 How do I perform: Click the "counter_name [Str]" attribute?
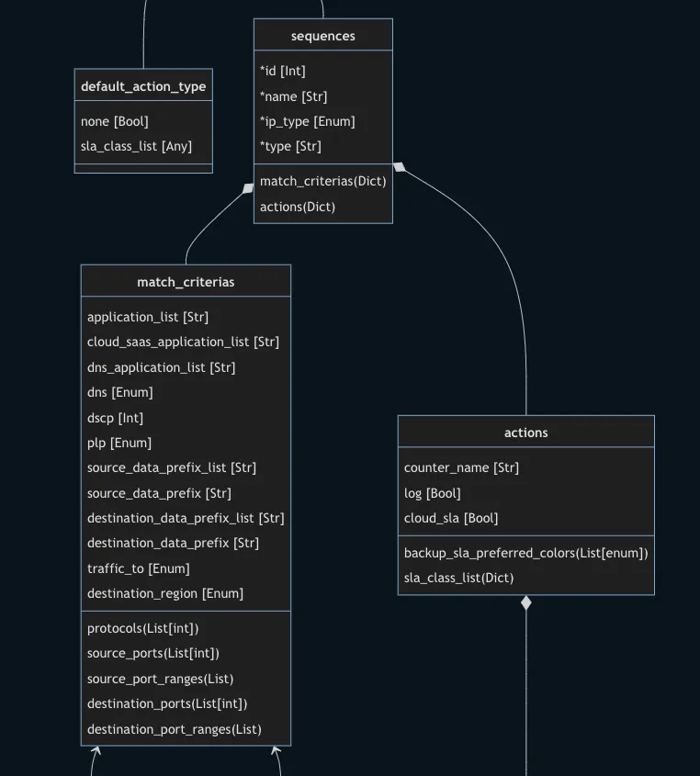click(461, 467)
